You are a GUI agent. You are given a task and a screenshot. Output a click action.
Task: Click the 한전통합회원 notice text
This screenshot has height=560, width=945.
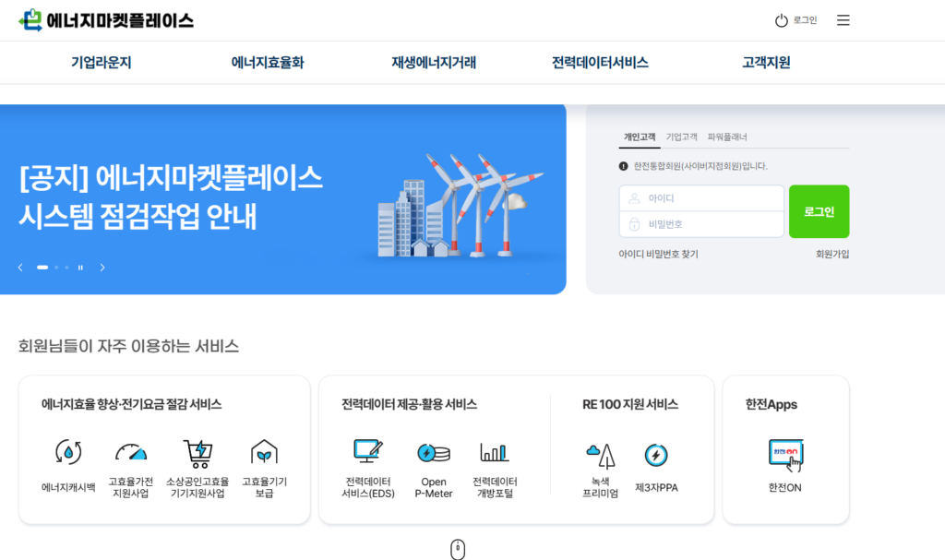(700, 166)
